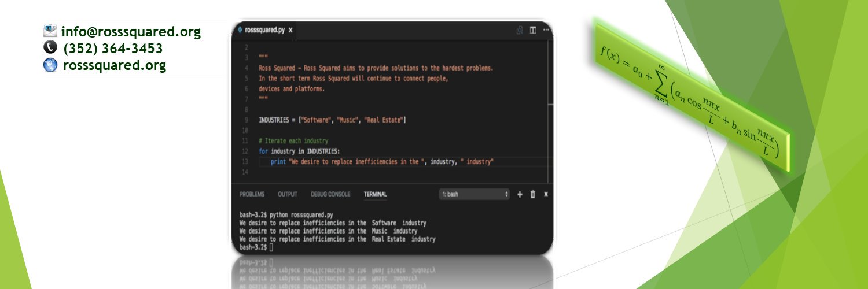Add a new terminal with plus icon
The image size is (868, 289).
coord(520,194)
